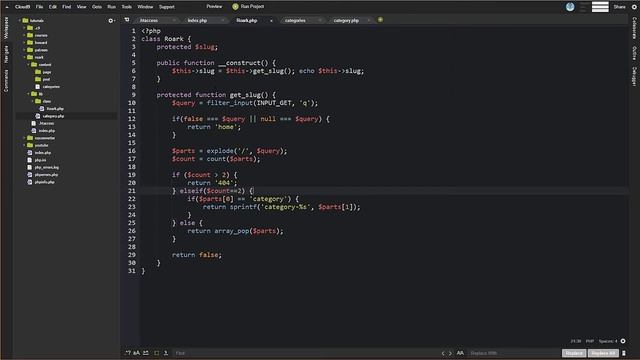
Task: Expand the courses folder
Action: point(24,35)
